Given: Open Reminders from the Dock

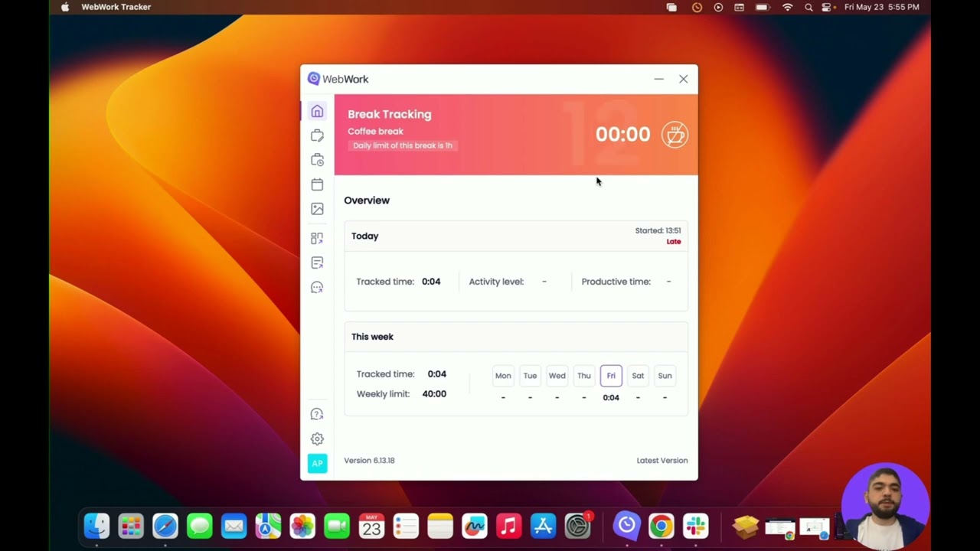Looking at the screenshot, I should click(406, 526).
